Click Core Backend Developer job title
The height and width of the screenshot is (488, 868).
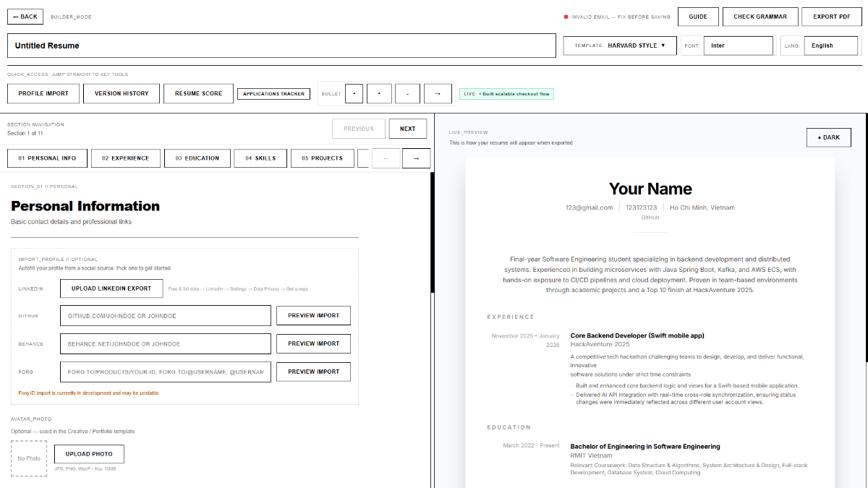click(637, 335)
